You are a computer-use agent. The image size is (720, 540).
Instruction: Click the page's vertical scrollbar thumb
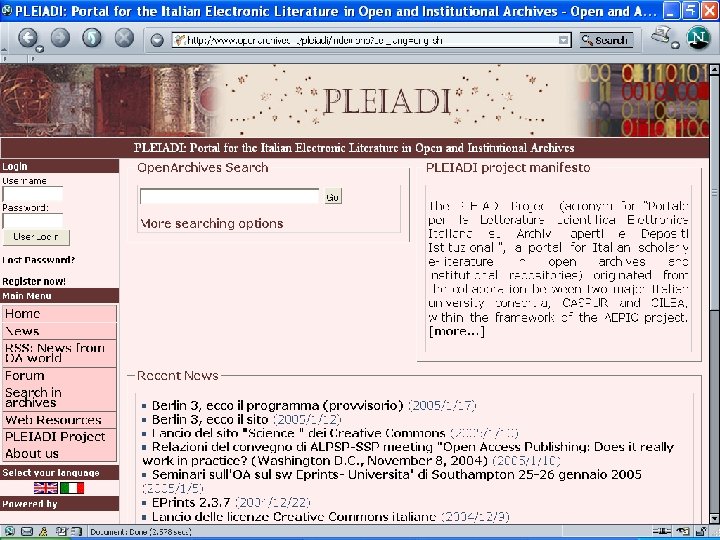click(x=714, y=193)
